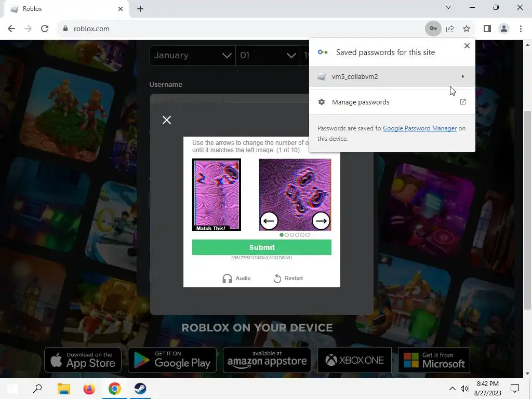Open Steam from the taskbar
532x399 pixels.
[x=140, y=389]
